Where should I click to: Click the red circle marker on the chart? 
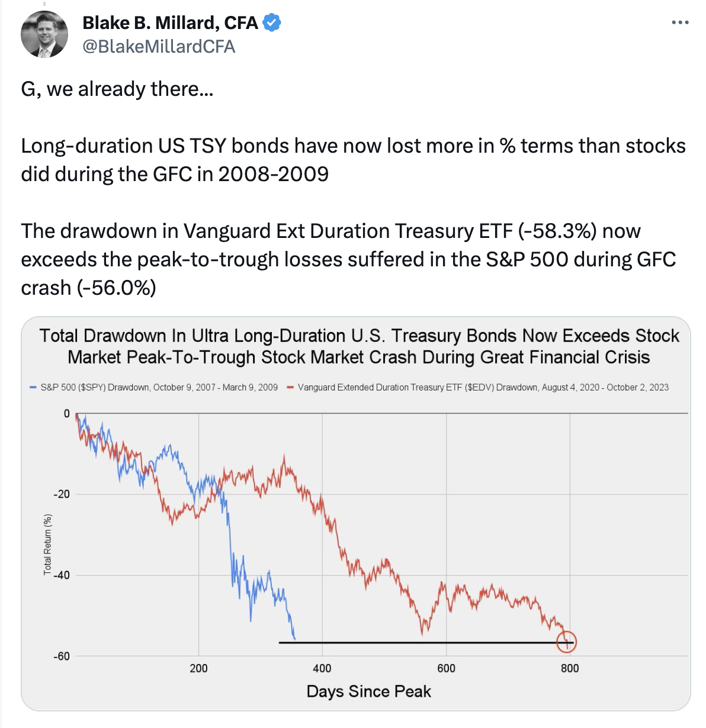[x=566, y=642]
